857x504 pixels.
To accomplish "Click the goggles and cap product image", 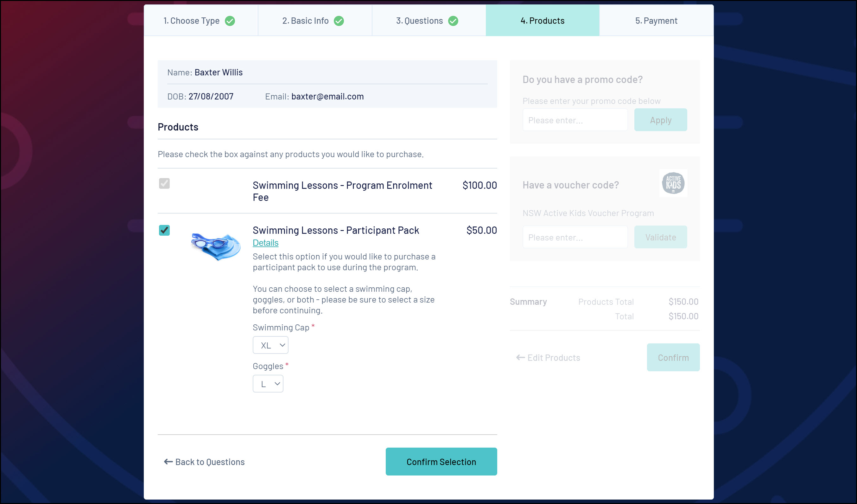I will [216, 246].
